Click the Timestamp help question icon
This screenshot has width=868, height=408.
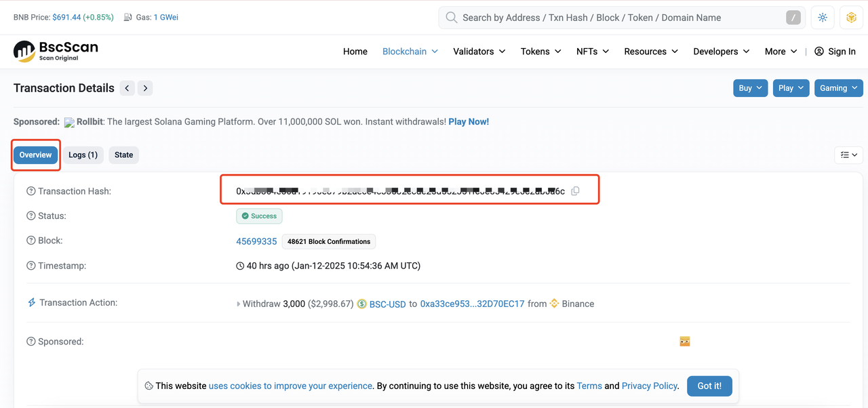point(31,266)
